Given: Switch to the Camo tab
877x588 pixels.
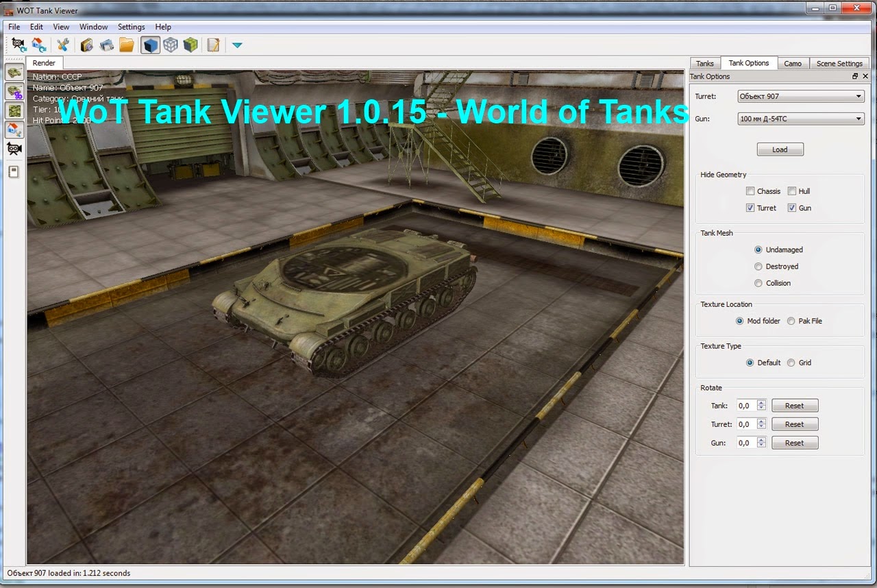Looking at the screenshot, I should [793, 63].
